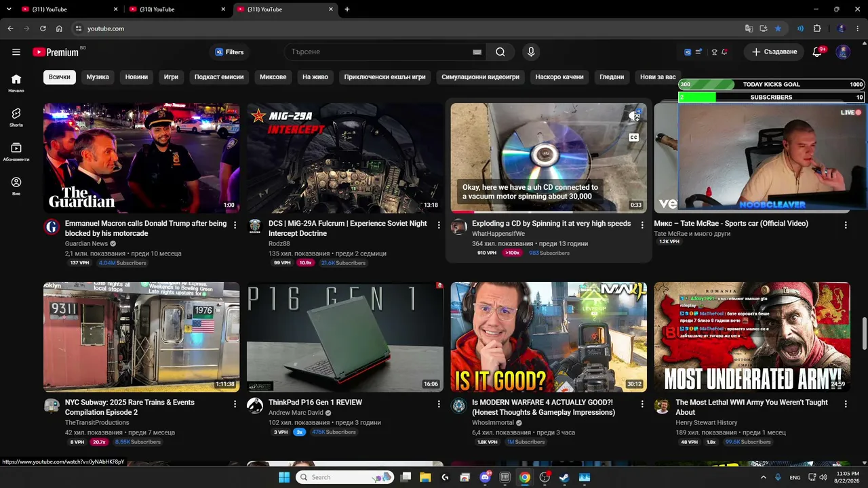Open the NYC Subway rare trains thumbnail
Viewport: 868px width, 488px height.
tap(142, 337)
